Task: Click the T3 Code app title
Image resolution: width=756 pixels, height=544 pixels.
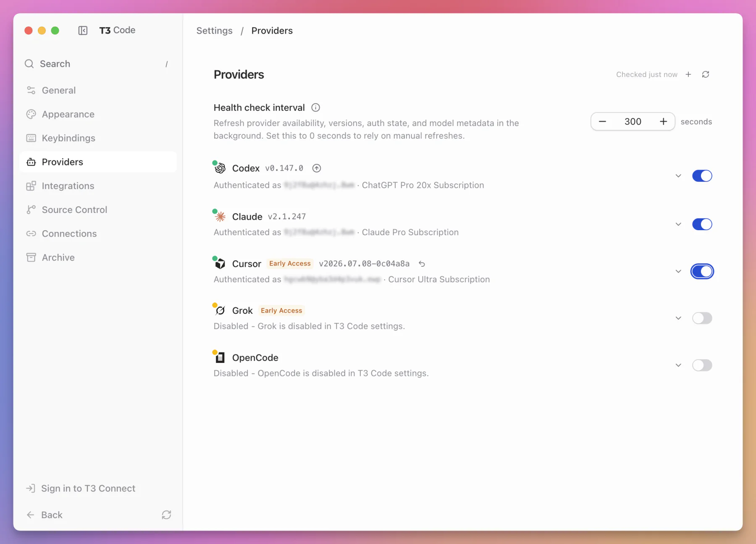Action: (117, 30)
